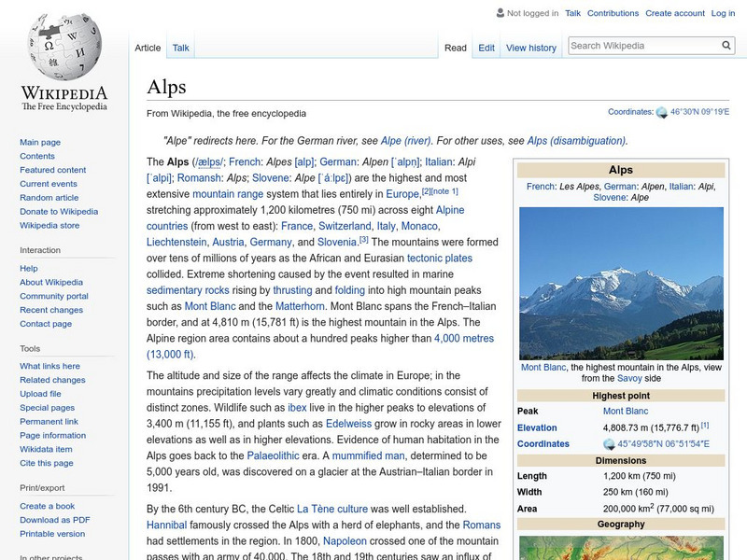The image size is (747, 560).
Task: Load a Random article
Action: [x=49, y=197]
